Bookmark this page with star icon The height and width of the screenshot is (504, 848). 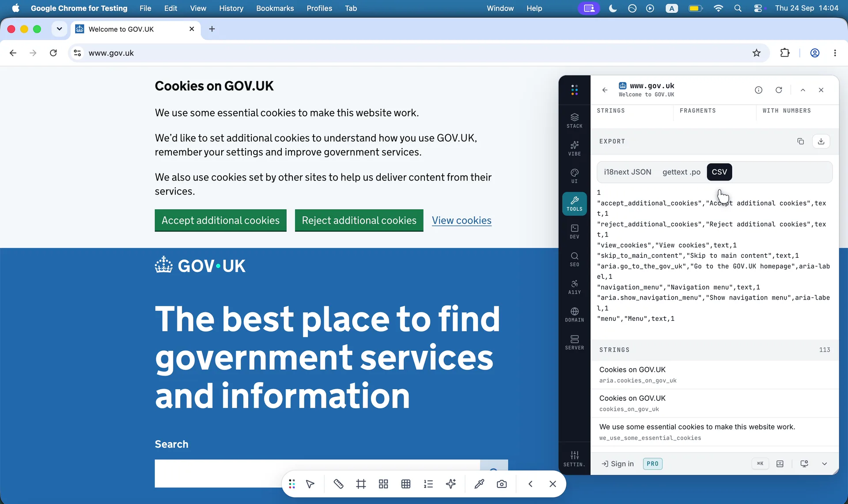(757, 53)
